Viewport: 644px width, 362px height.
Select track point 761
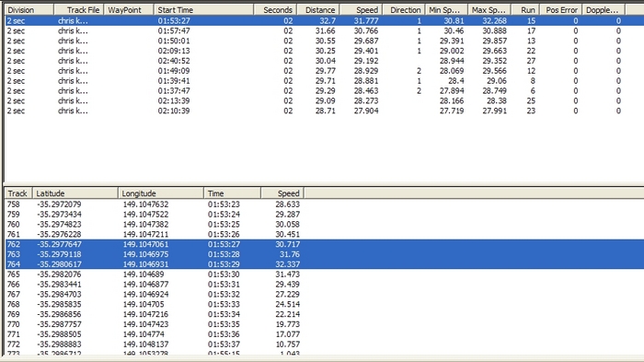click(325, 235)
